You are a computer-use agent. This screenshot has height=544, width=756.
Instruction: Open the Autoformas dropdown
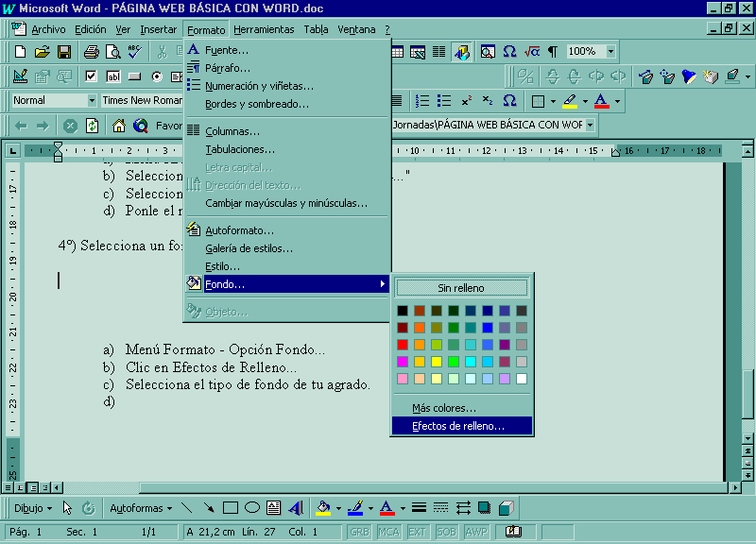[x=139, y=507]
